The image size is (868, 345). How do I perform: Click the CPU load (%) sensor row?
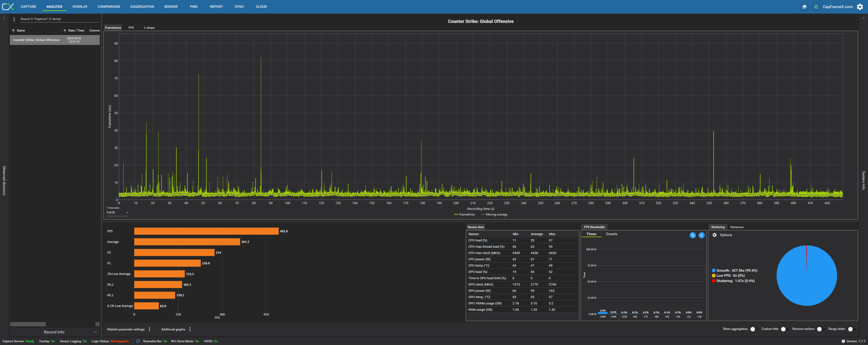(x=522, y=241)
